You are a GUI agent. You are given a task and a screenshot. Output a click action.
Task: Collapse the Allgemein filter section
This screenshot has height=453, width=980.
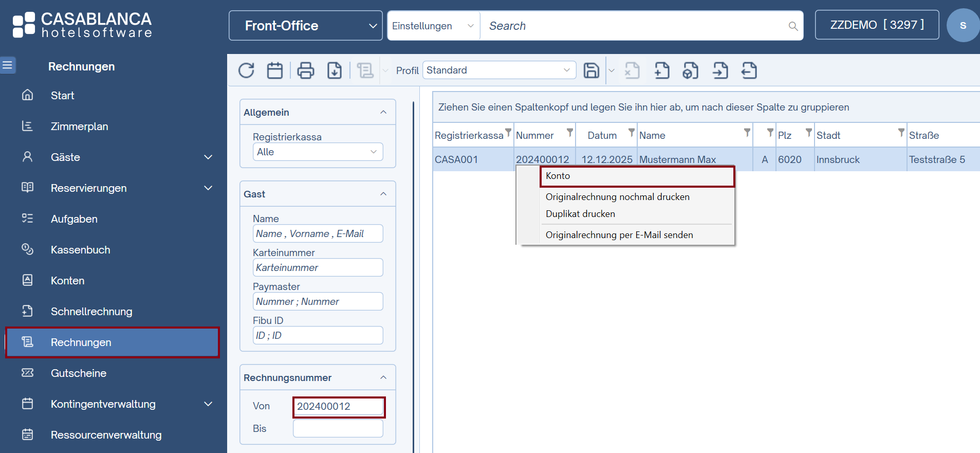[383, 112]
